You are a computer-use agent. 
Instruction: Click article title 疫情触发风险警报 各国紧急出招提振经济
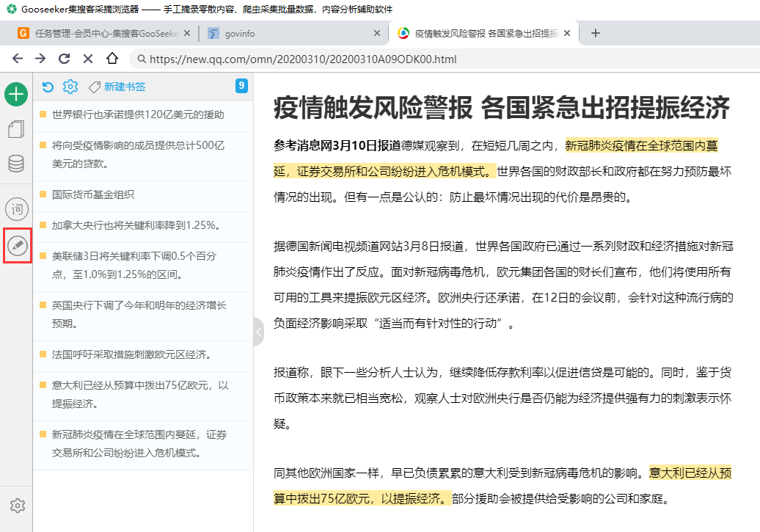point(502,108)
